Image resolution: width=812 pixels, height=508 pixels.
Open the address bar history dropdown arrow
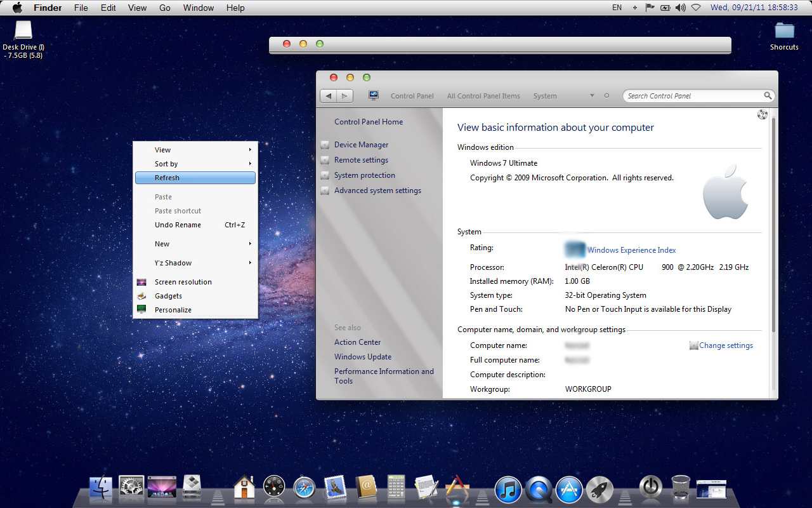(x=592, y=96)
